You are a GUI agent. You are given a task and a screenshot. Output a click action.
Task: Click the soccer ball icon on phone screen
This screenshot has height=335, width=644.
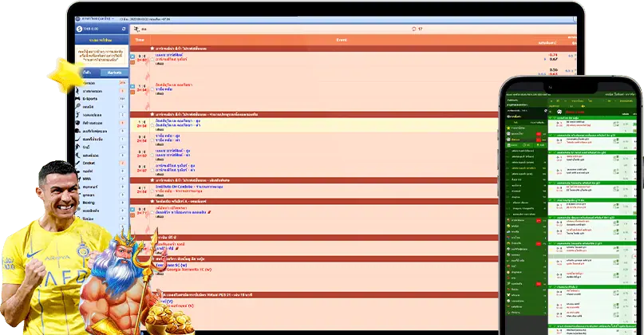[559, 112]
